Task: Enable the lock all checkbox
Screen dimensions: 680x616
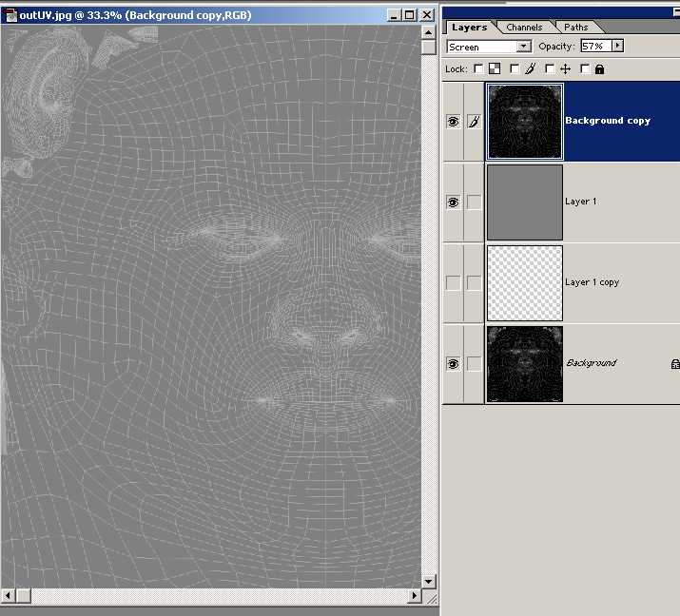Action: point(585,68)
